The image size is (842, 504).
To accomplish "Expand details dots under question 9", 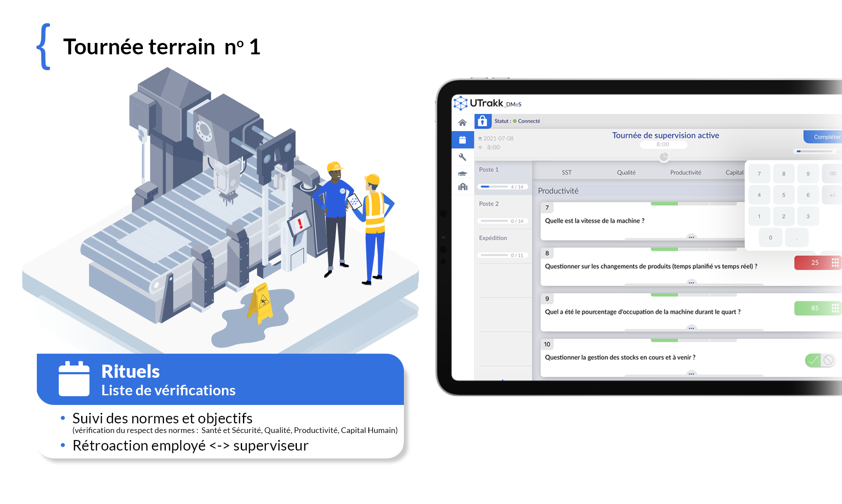I will 691,328.
